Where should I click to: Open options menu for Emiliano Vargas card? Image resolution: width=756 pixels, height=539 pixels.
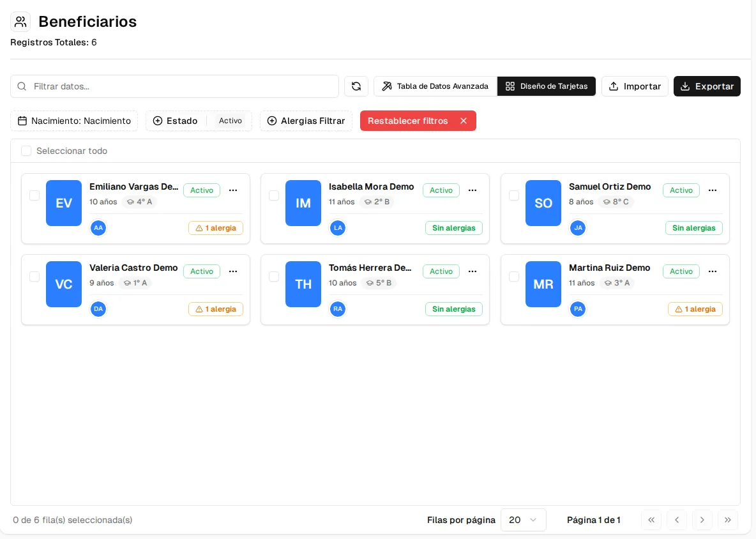click(233, 190)
